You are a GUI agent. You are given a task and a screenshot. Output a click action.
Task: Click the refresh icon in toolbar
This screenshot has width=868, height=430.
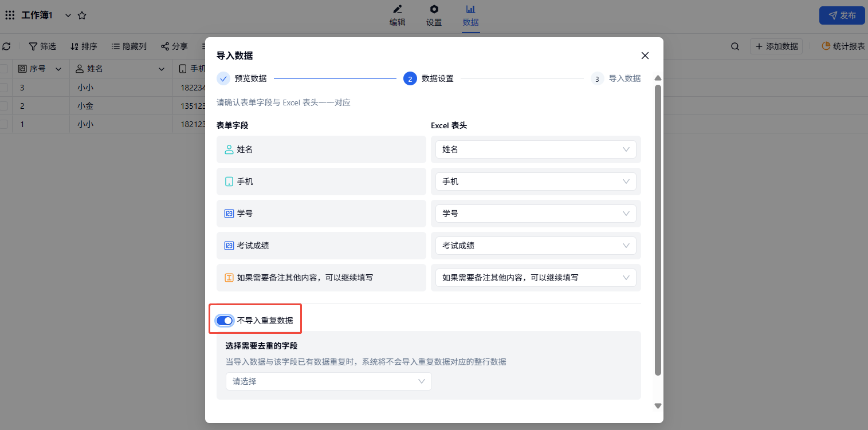tap(6, 46)
